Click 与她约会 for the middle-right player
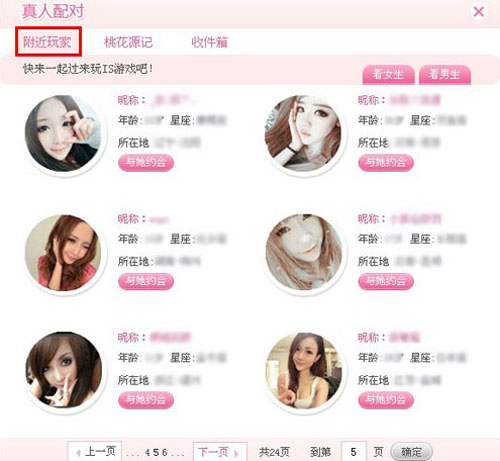This screenshot has height=461, width=500. point(386,281)
